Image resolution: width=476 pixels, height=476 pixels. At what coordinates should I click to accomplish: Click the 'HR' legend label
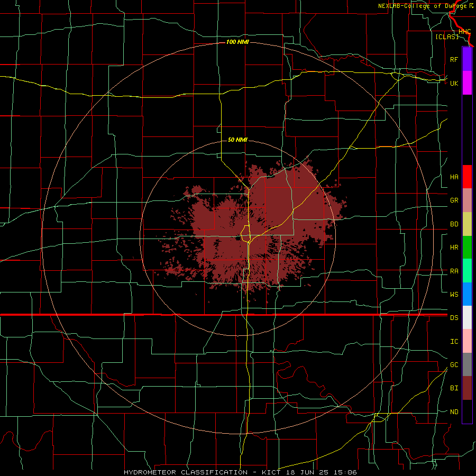tap(454, 248)
